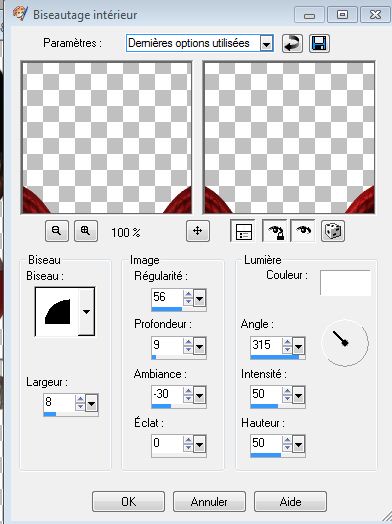Click the proof eye icon
Viewport: 392px width, 524px height.
(303, 231)
